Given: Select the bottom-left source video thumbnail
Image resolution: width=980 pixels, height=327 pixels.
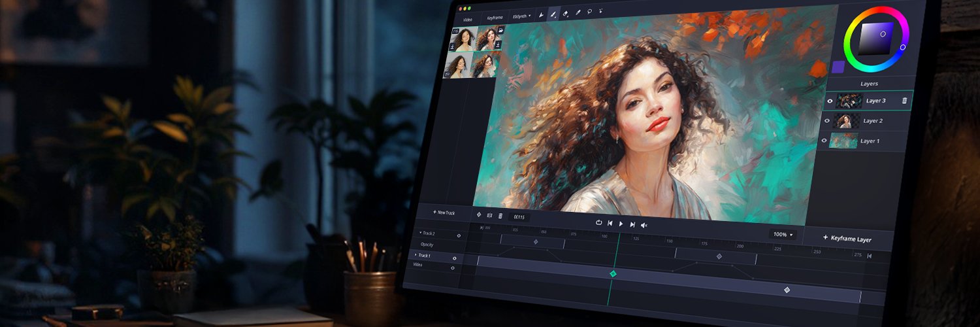Looking at the screenshot, I should tap(457, 66).
